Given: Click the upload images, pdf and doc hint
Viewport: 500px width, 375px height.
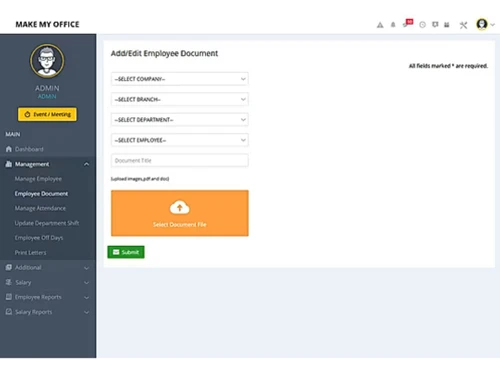Looking at the screenshot, I should pos(140,179).
